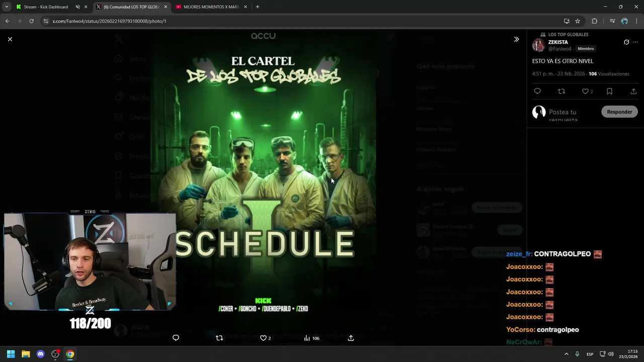Unmute the Kick Dashboard tab audio icon
Image resolution: width=644 pixels, height=362 pixels.
tap(77, 7)
